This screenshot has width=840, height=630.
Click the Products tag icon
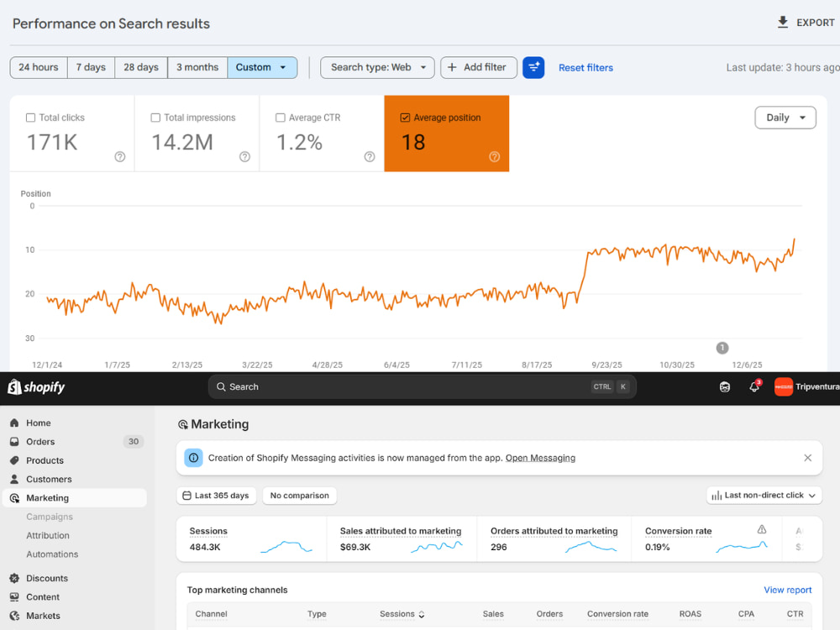pyautogui.click(x=14, y=460)
